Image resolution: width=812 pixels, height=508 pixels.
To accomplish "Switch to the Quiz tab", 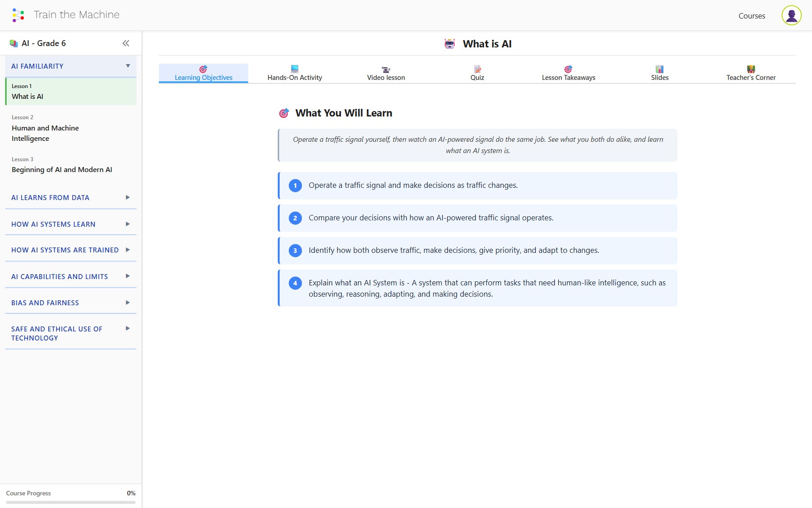I will (x=477, y=73).
